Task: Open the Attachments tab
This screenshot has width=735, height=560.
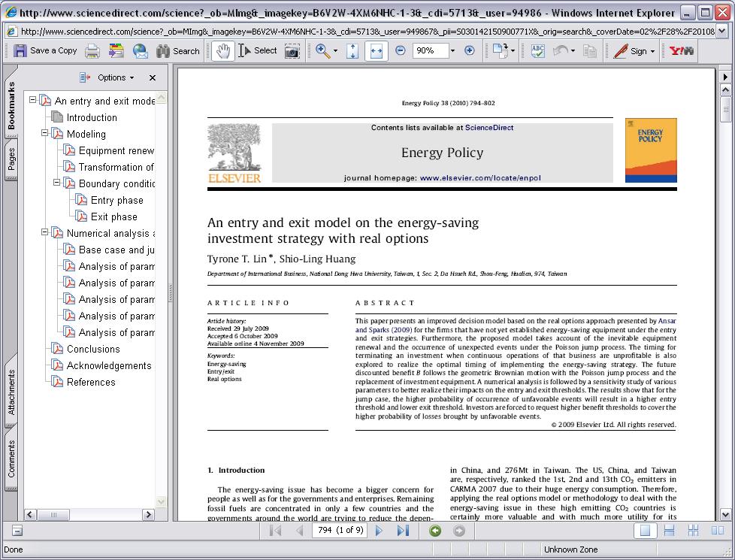Action: [x=11, y=392]
